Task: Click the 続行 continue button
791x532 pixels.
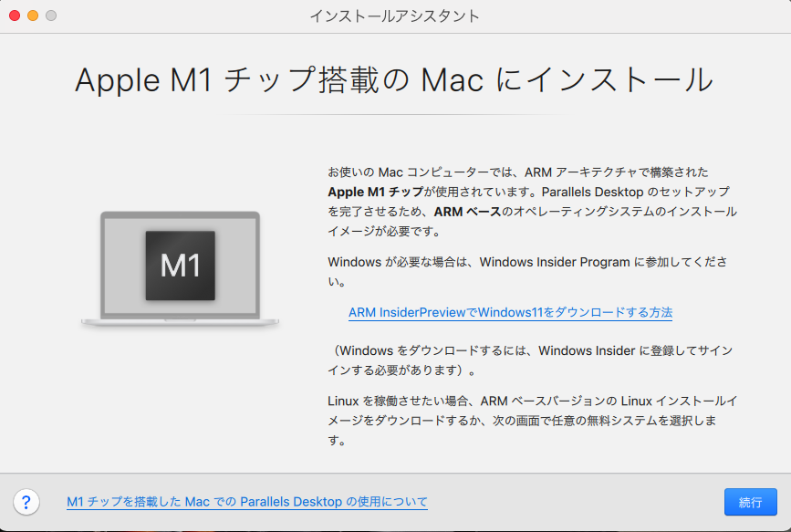Action: click(750, 502)
